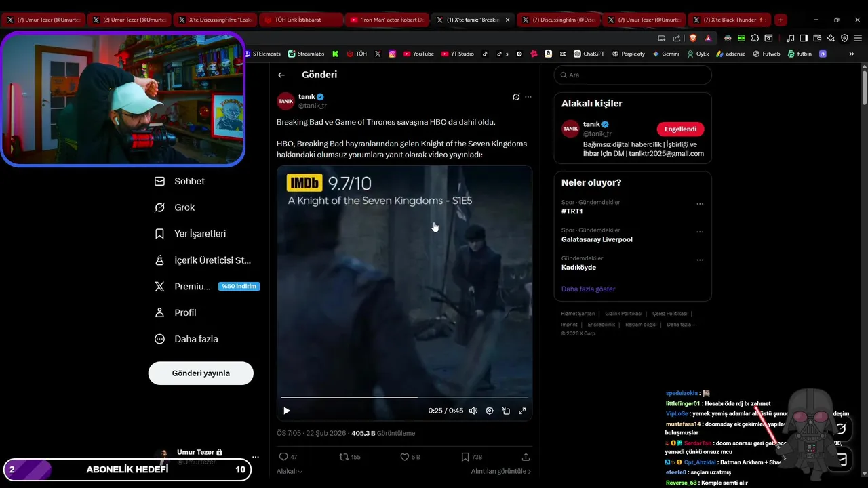The width and height of the screenshot is (868, 488).
Task: Open the three-dot menu on tanık's post
Action: pyautogui.click(x=528, y=97)
